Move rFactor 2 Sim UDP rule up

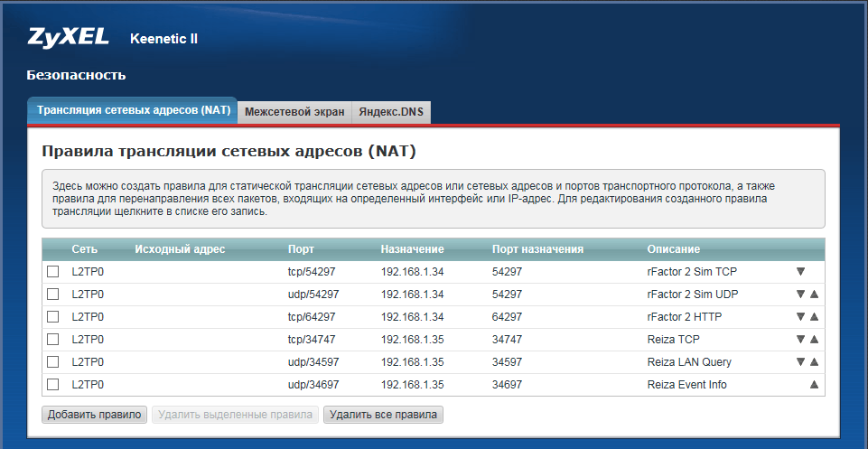[814, 294]
